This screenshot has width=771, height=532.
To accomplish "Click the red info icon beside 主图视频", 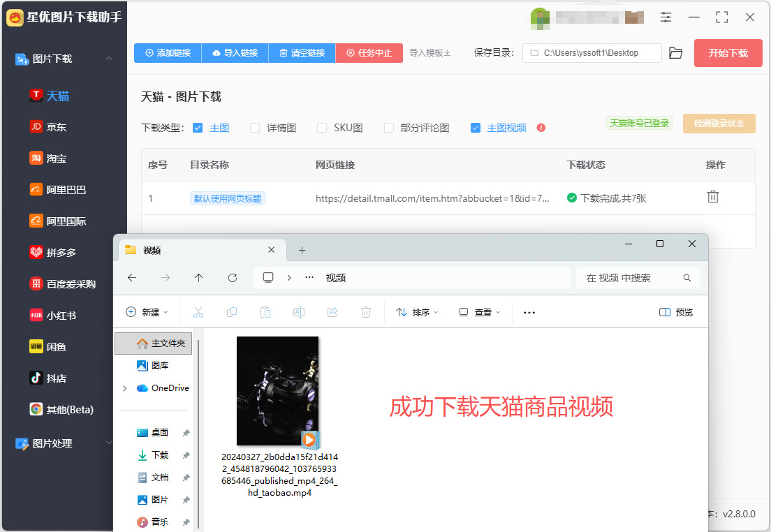I will (541, 128).
